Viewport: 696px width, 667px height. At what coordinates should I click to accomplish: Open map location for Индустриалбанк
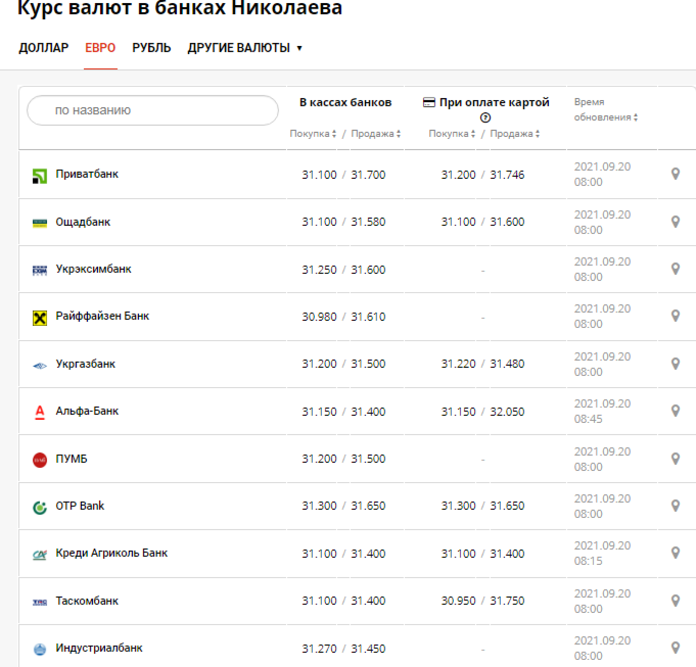tap(675, 648)
